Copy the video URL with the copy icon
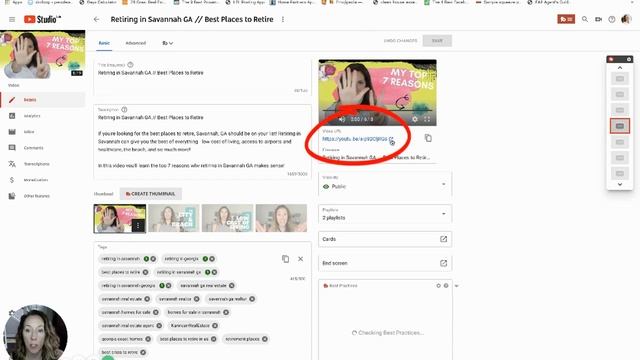 coord(428,138)
